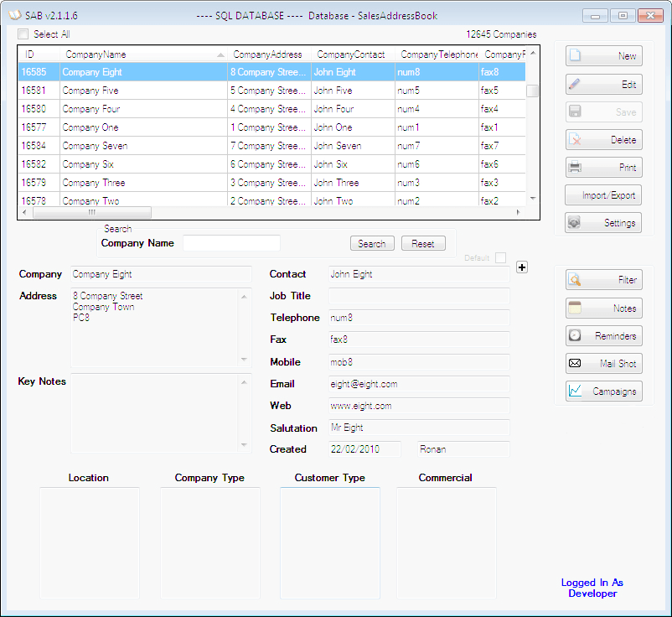
Task: Click the Salutation field Mr Eight
Action: pos(419,428)
